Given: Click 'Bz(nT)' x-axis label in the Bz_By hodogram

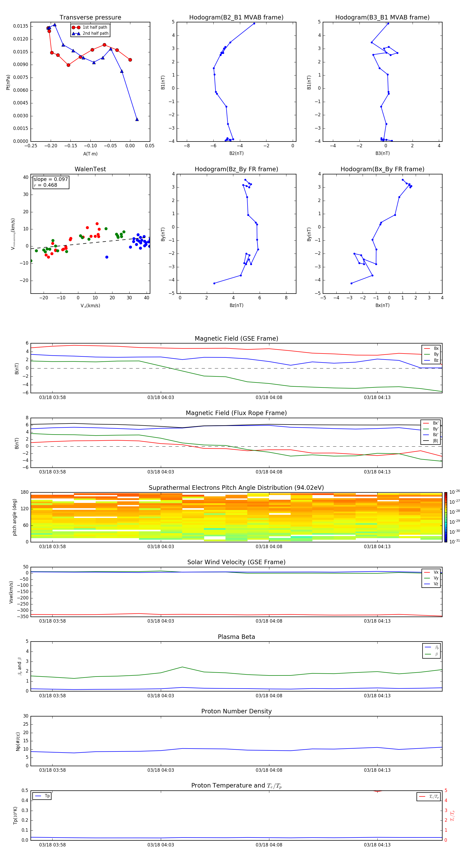Looking at the screenshot, I should tap(236, 305).
